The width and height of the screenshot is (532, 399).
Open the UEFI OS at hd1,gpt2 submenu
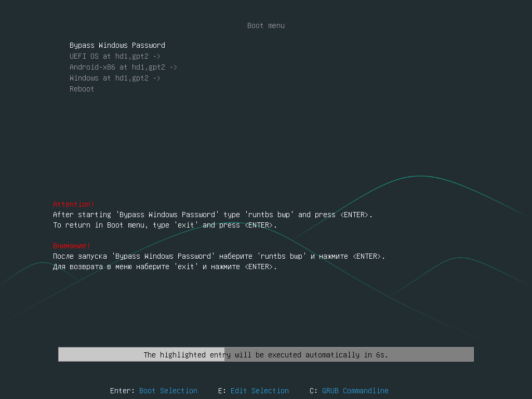click(x=115, y=56)
